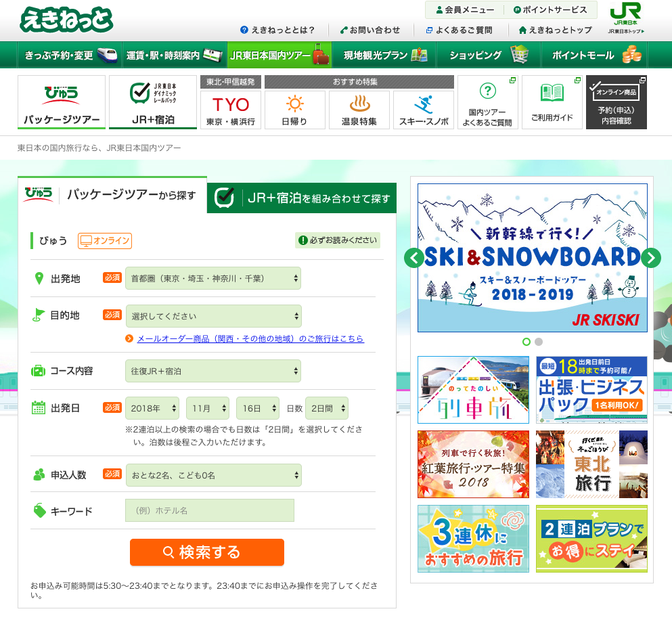Open お問い合わせ link

[370, 30]
